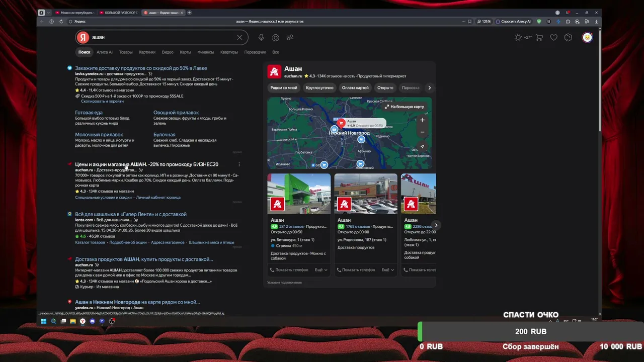Click the red Yandex logo in search box
The width and height of the screenshot is (644, 362).
(83, 37)
